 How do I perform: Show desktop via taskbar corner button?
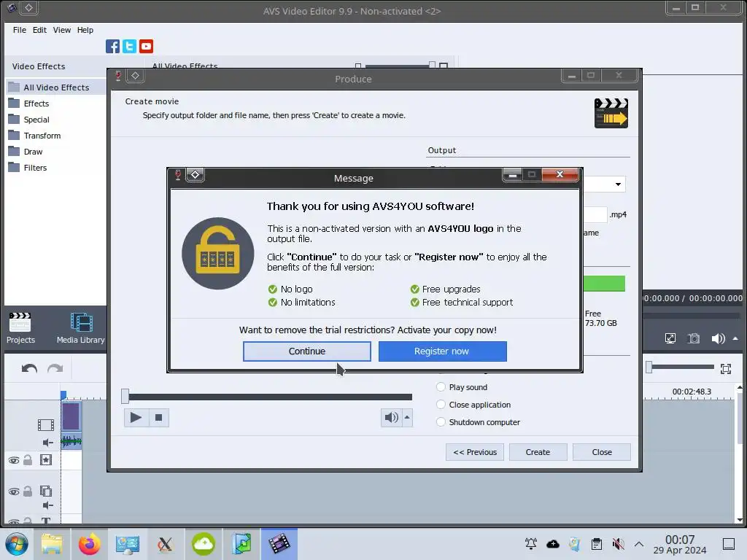pyautogui.click(x=729, y=544)
